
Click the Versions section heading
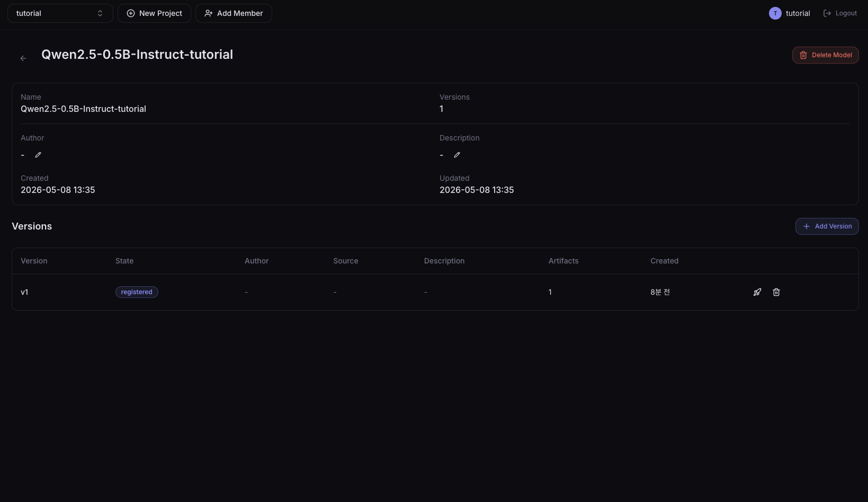pyautogui.click(x=32, y=226)
